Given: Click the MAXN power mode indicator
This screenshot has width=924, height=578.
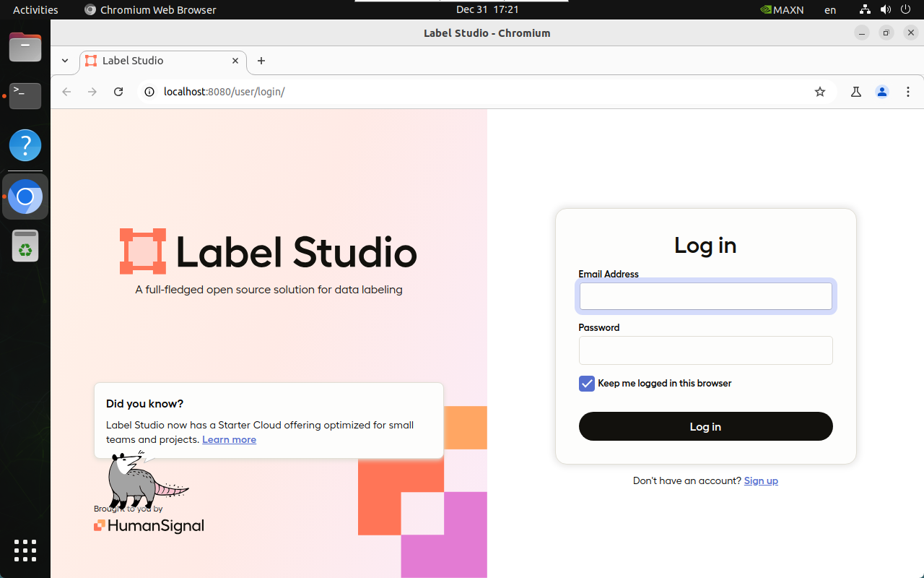Looking at the screenshot, I should click(782, 10).
